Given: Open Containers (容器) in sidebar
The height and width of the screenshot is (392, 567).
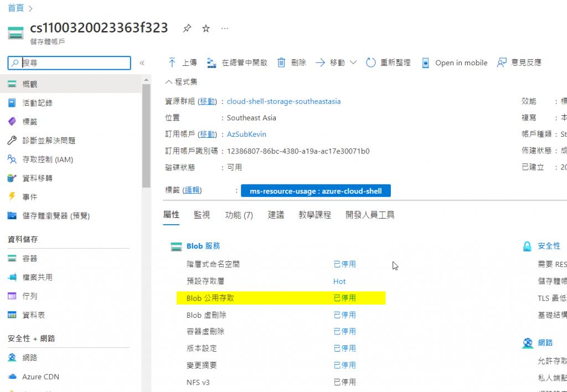Looking at the screenshot, I should 70,258.
